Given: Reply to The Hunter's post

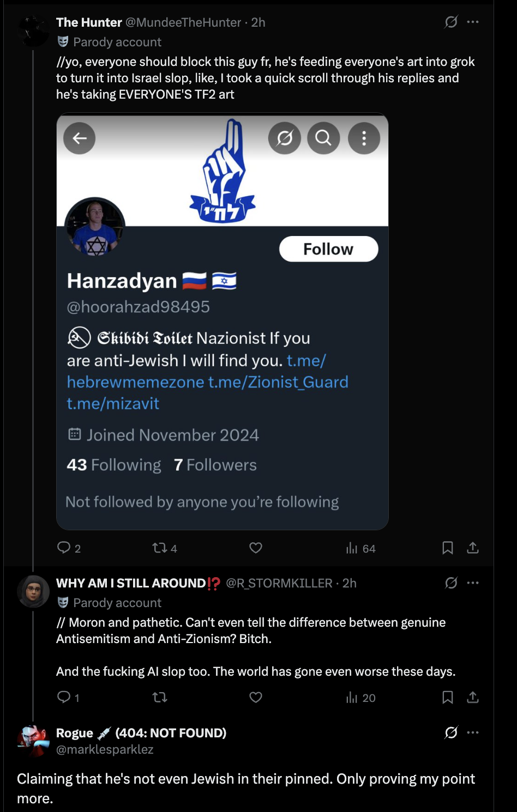Looking at the screenshot, I should pyautogui.click(x=64, y=547).
